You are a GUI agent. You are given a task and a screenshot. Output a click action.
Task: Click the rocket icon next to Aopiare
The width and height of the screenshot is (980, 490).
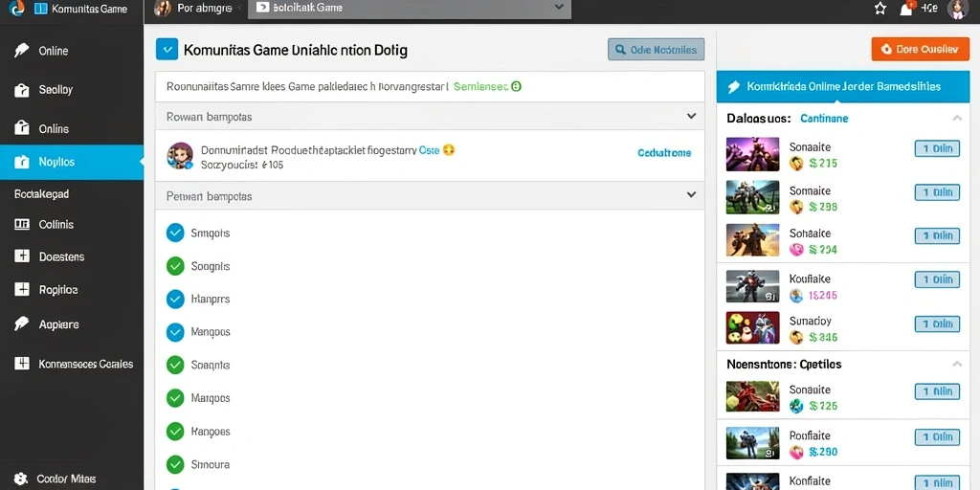[x=21, y=323]
